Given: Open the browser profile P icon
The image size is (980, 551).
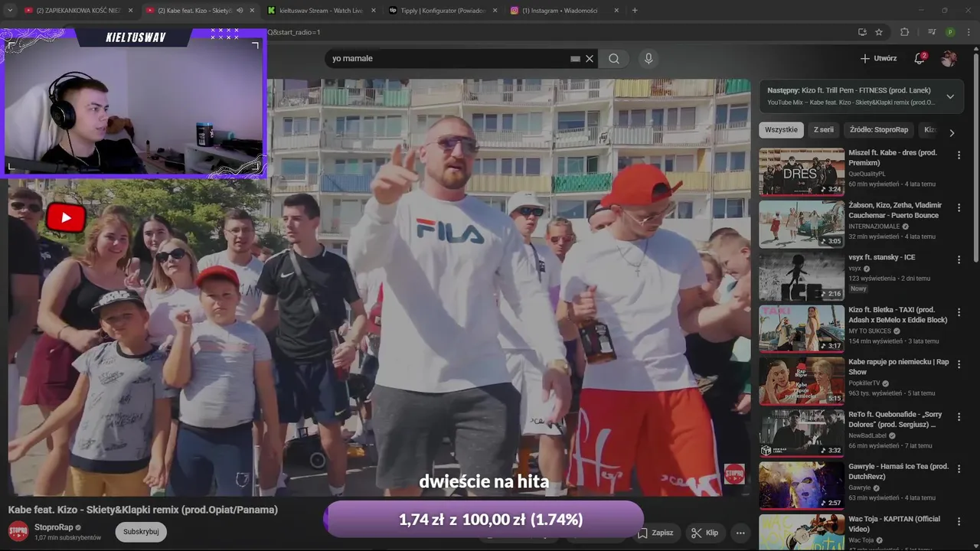Looking at the screenshot, I should pos(950,32).
